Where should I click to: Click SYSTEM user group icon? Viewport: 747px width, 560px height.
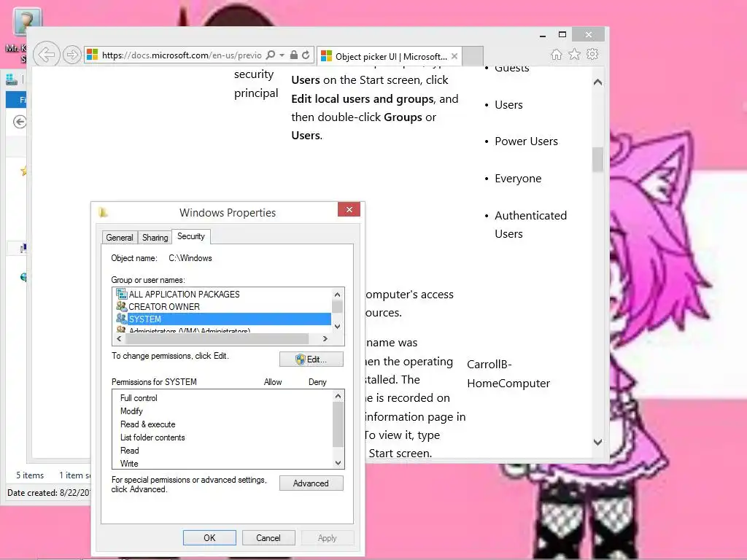point(122,319)
